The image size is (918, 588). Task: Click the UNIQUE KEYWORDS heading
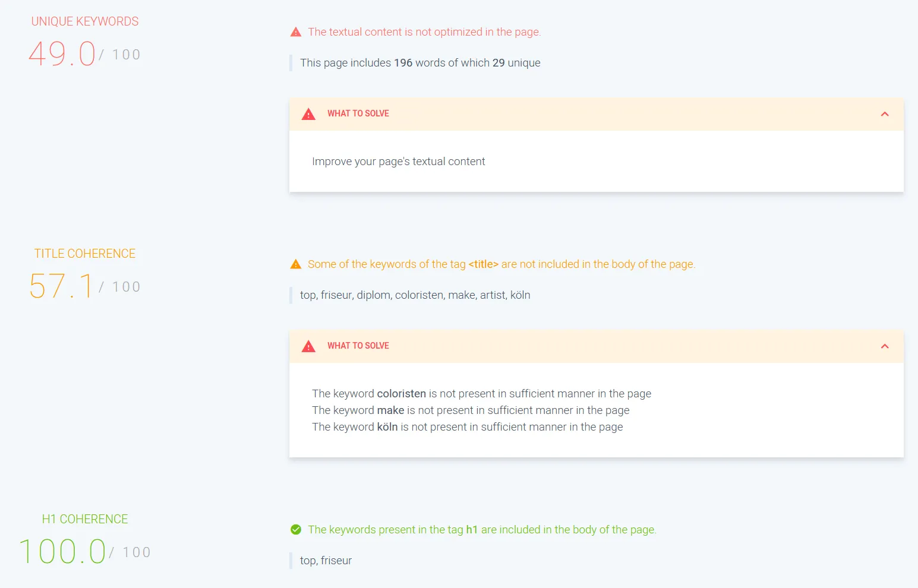pos(85,21)
